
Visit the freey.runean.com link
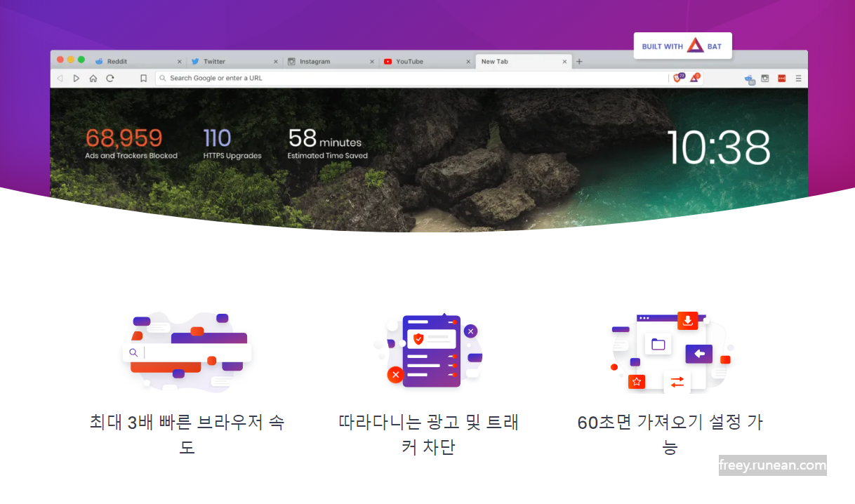772,465
